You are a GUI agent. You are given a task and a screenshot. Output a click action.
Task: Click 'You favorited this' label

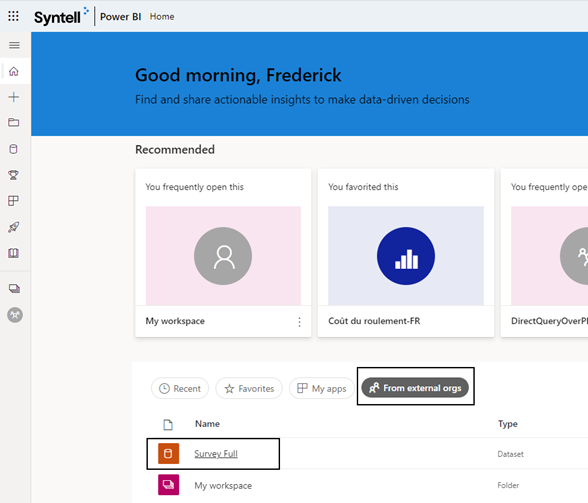[363, 187]
